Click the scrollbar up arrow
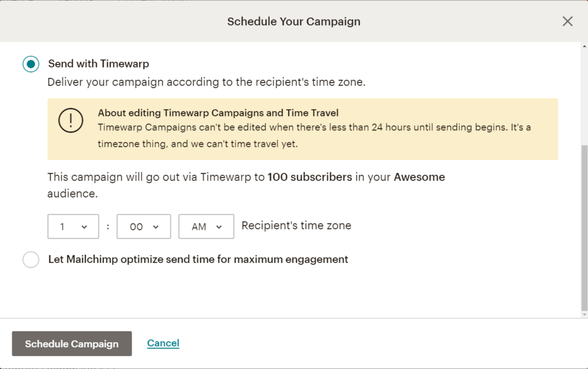The image size is (588, 369). [x=584, y=47]
